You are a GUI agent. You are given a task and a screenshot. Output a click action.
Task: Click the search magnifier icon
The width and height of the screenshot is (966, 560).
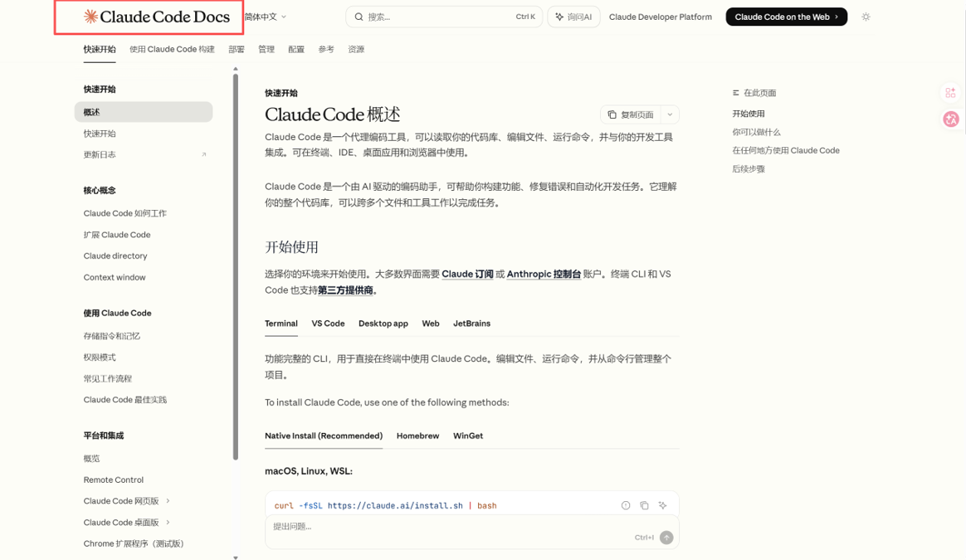(359, 17)
